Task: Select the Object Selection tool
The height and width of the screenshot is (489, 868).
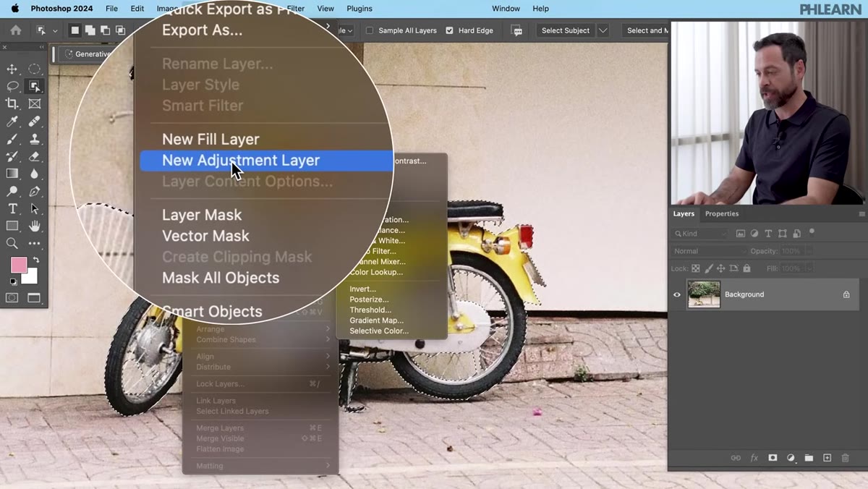Action: point(34,86)
